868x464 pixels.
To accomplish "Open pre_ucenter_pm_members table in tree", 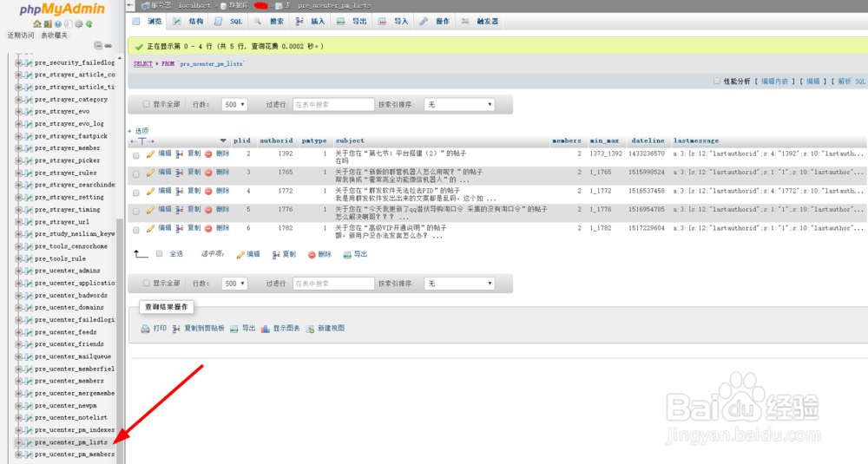I will (75, 454).
